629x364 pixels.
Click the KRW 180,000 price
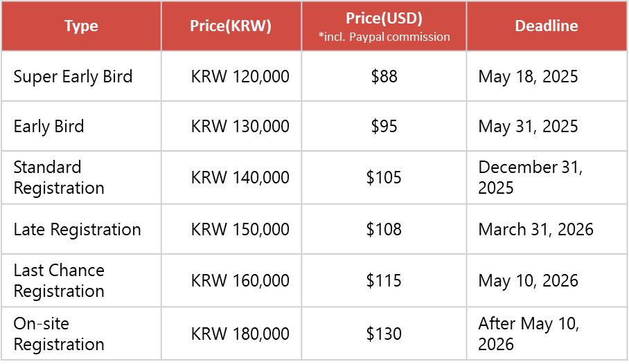[x=240, y=334]
